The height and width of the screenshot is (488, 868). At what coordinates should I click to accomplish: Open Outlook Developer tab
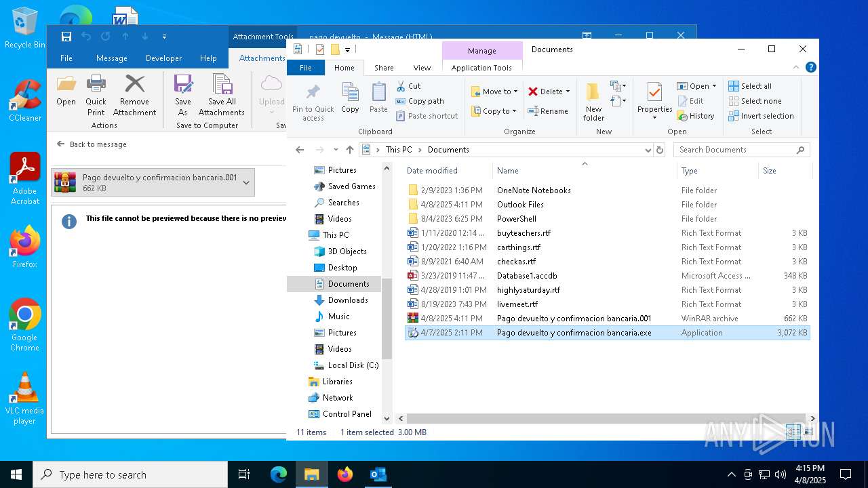[x=163, y=58]
